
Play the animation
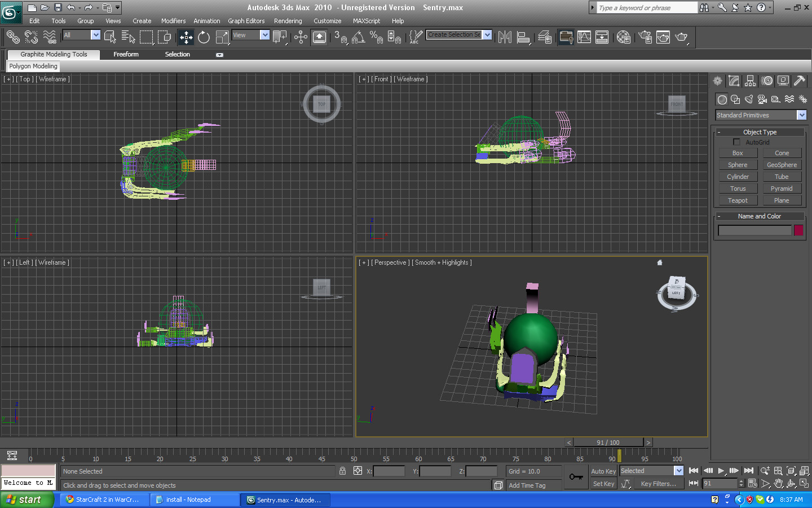(721, 471)
